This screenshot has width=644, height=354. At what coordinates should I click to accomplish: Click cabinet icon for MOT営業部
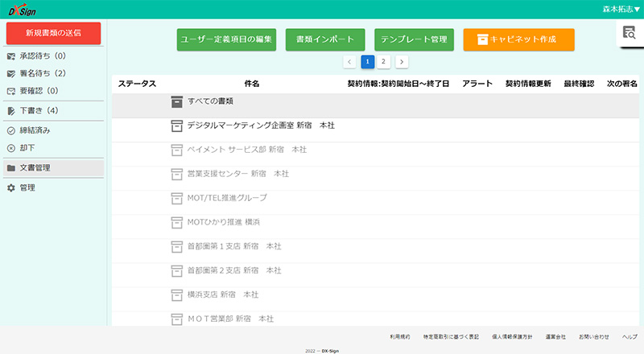click(176, 319)
